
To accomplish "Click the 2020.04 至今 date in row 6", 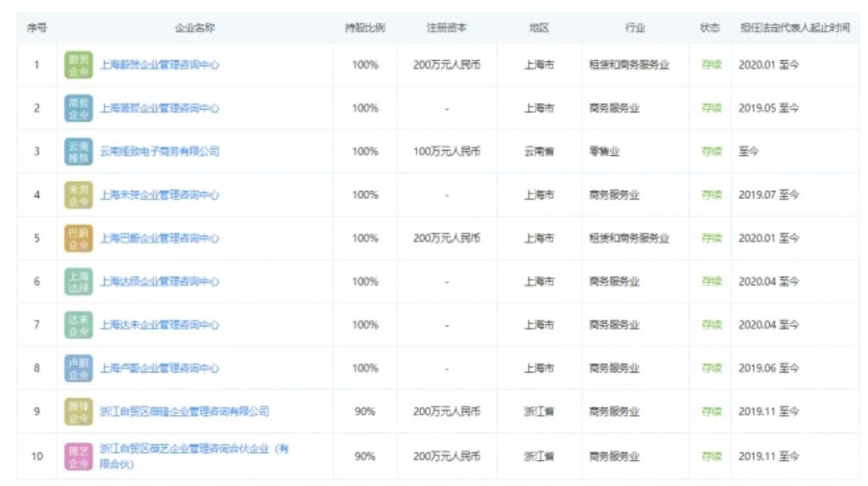I will (769, 281).
